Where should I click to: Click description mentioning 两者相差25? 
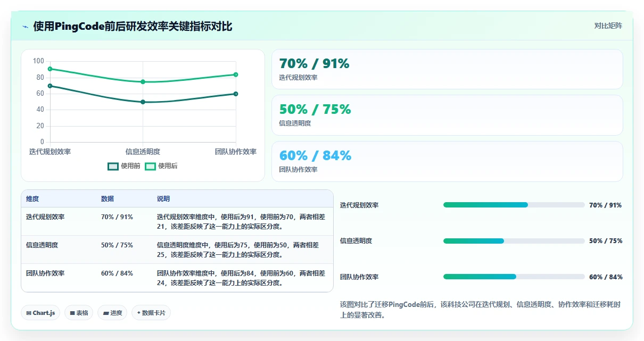pos(238,249)
